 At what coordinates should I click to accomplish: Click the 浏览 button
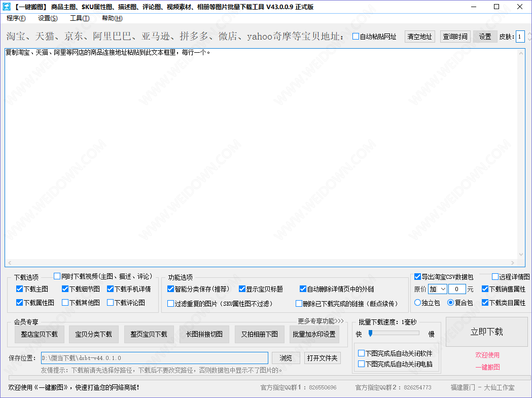(x=286, y=358)
